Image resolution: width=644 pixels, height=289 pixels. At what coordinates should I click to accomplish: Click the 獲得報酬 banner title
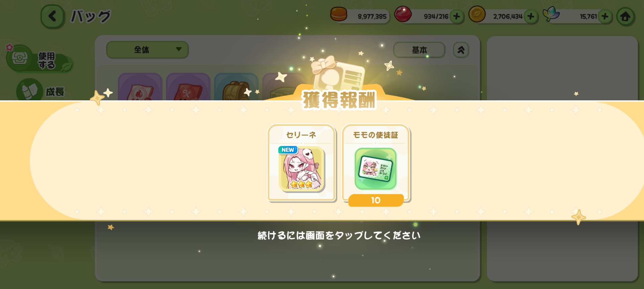(339, 100)
